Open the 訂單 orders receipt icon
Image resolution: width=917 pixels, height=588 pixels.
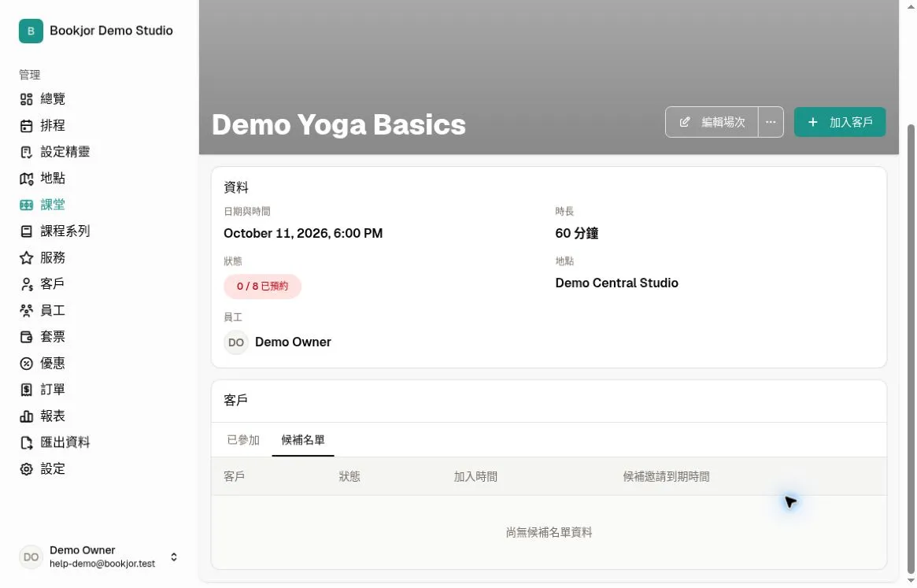[26, 390]
